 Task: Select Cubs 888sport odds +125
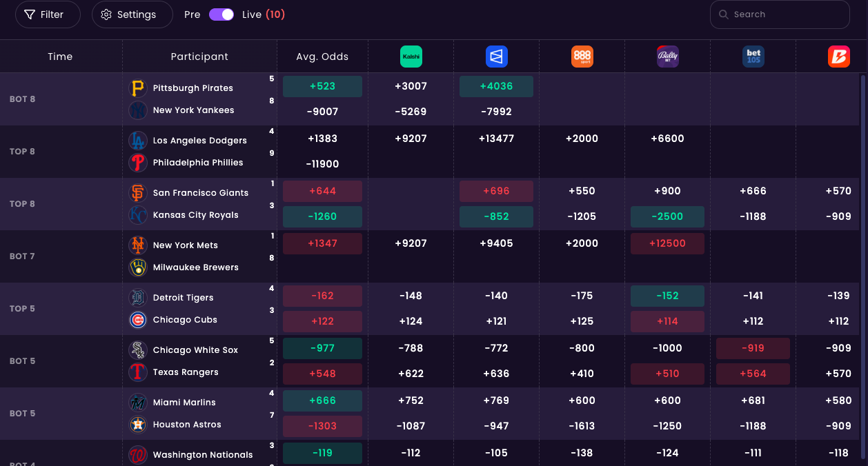coord(582,321)
